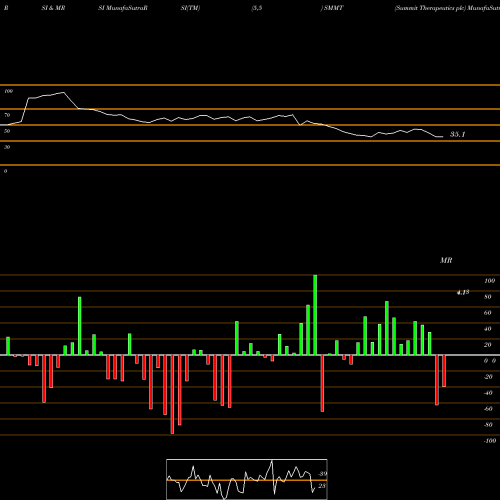The image size is (500, 500).
Task: Click '(Summit Therapeutics plc) MunafaSutra' title text
Action: pyautogui.click(x=447, y=8)
